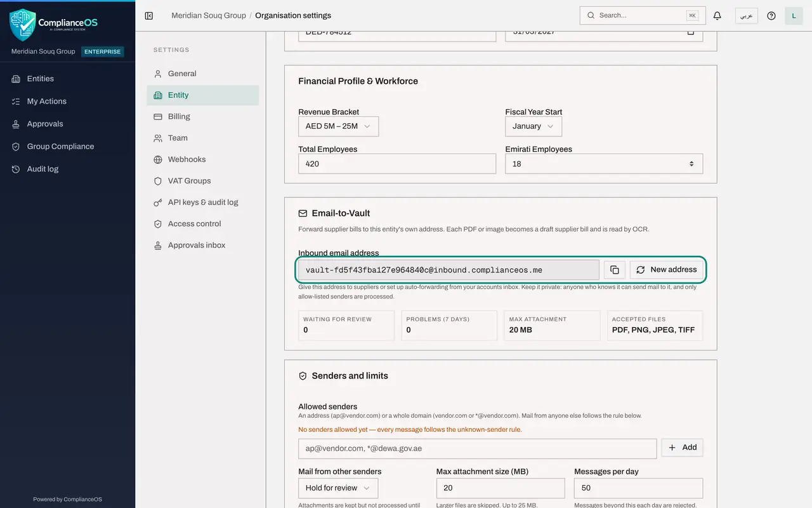
Task: Expand Revenue Bracket dropdown
Action: click(338, 126)
